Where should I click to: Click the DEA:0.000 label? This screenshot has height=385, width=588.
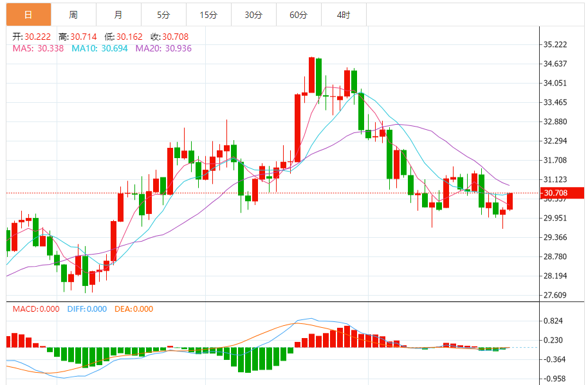click(134, 309)
